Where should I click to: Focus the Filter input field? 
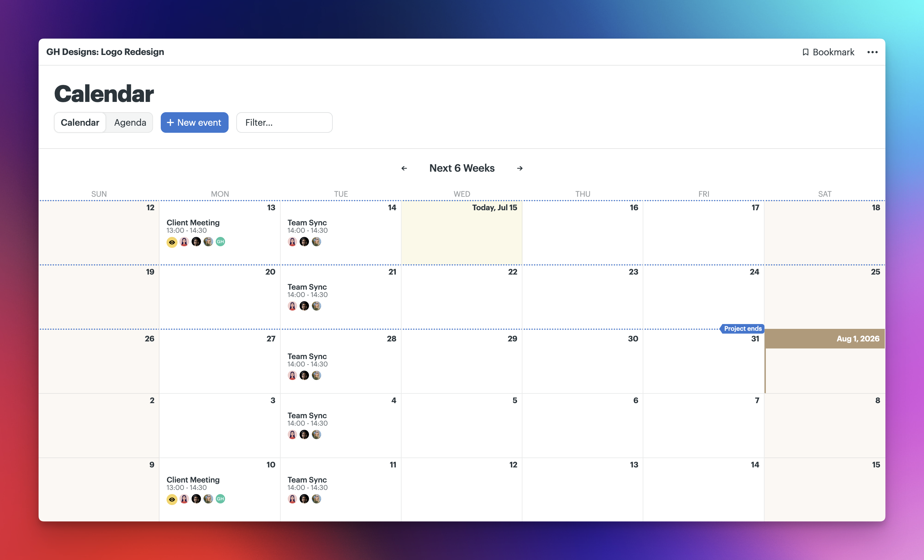[x=284, y=122]
